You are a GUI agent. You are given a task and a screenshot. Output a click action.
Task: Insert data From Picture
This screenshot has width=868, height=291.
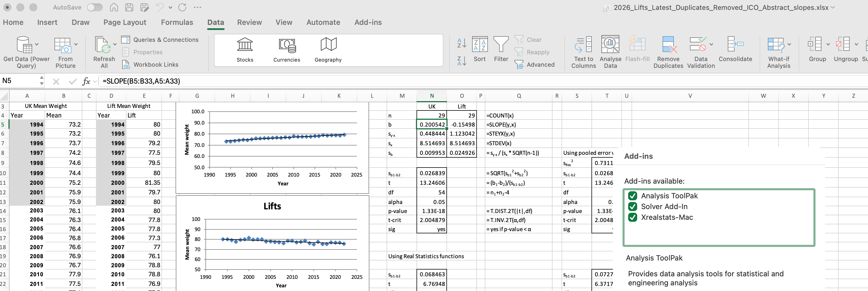click(65, 52)
